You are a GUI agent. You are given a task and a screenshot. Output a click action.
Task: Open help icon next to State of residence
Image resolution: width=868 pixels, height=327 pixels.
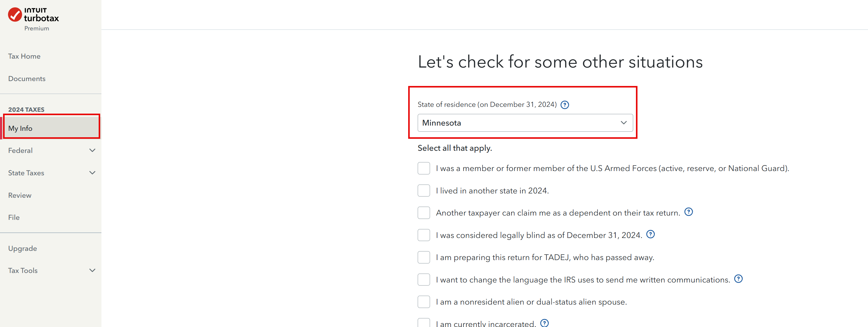(565, 105)
